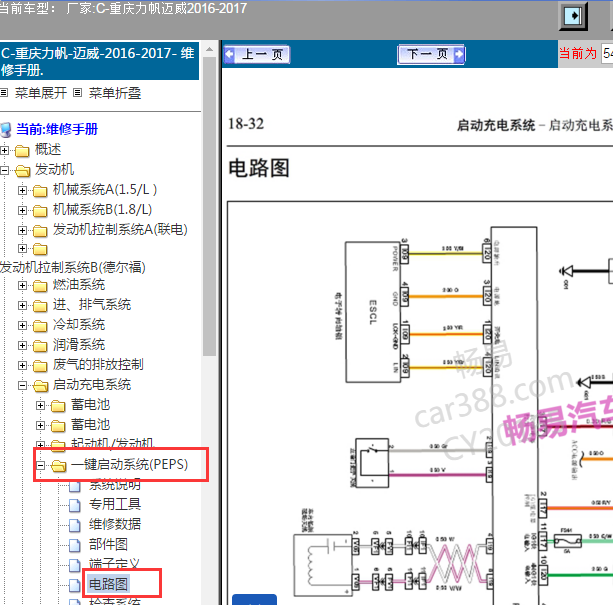The height and width of the screenshot is (605, 613).
Task: Expand the 冷却系统 node
Action: (22, 326)
